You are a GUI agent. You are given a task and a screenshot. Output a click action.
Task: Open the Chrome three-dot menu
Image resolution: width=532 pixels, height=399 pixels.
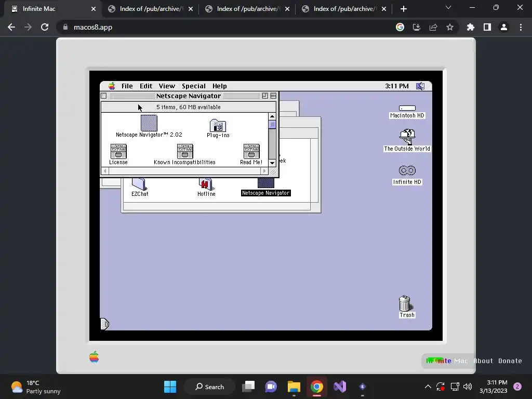point(521,27)
